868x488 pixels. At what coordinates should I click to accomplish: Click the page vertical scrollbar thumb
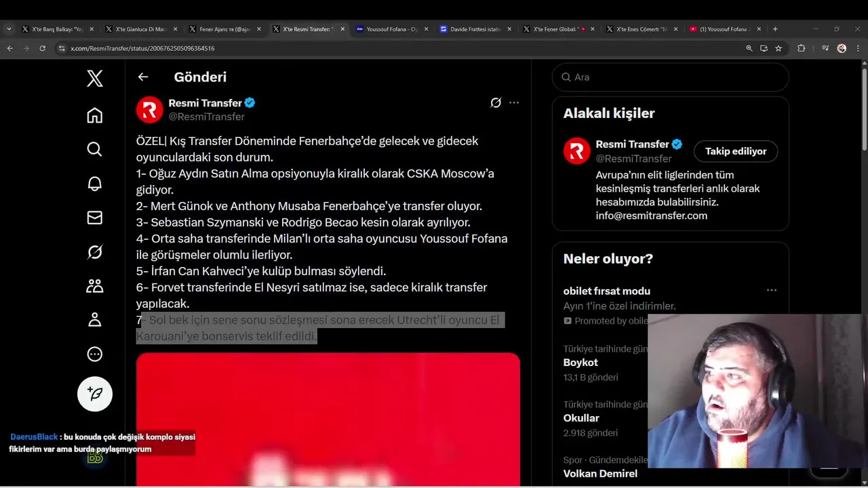(x=864, y=108)
